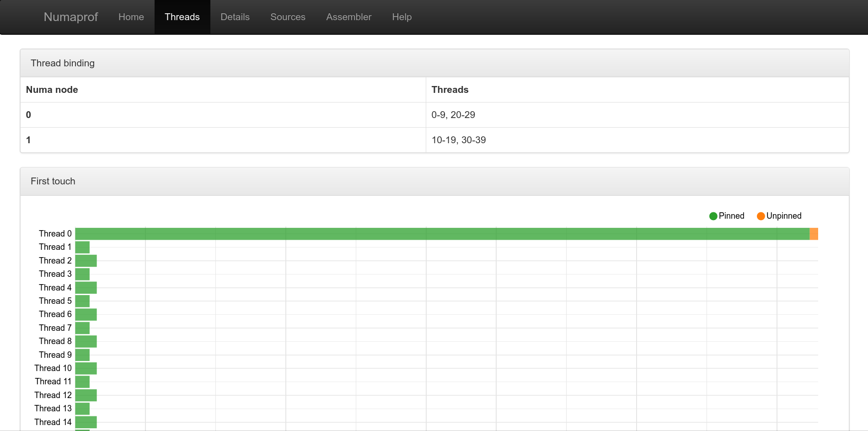Click the Numa node column header
The width and height of the screenshot is (868, 431).
click(52, 90)
